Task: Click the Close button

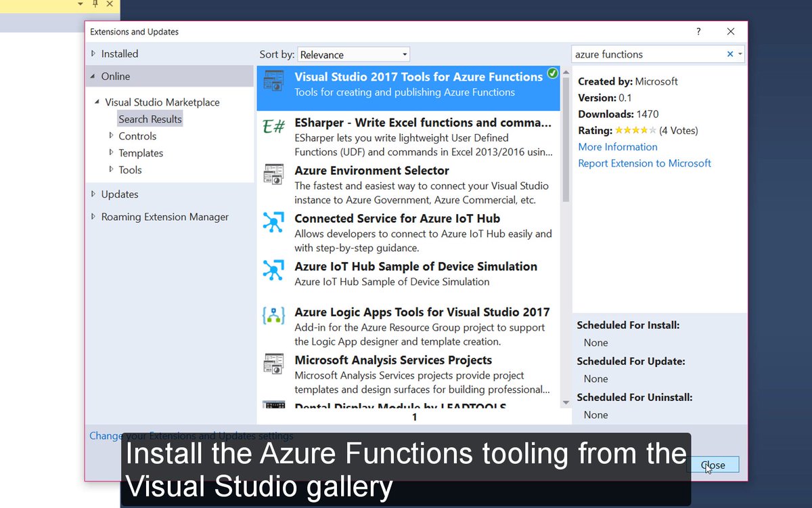Action: click(x=713, y=465)
